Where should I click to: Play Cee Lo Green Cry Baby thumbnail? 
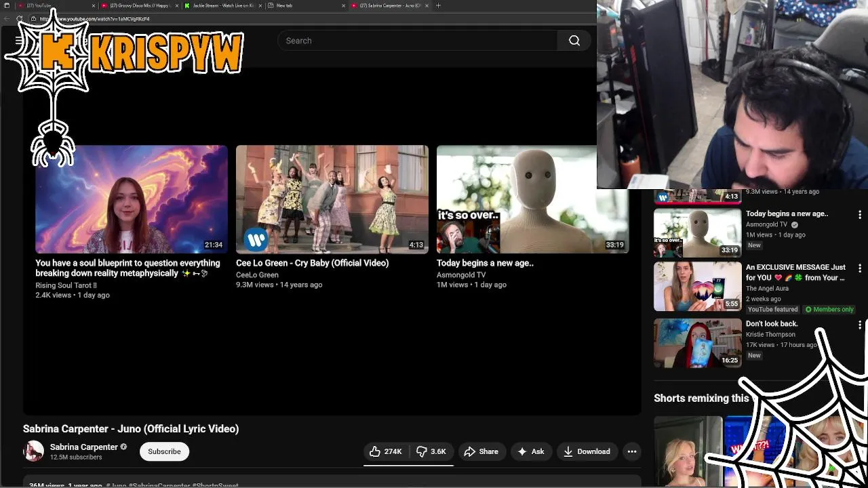click(x=332, y=199)
